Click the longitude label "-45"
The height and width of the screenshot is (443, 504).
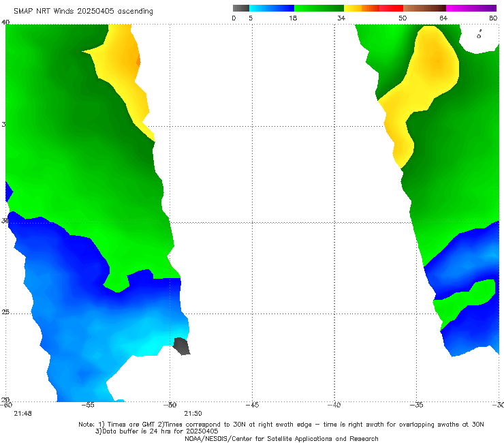(252, 405)
